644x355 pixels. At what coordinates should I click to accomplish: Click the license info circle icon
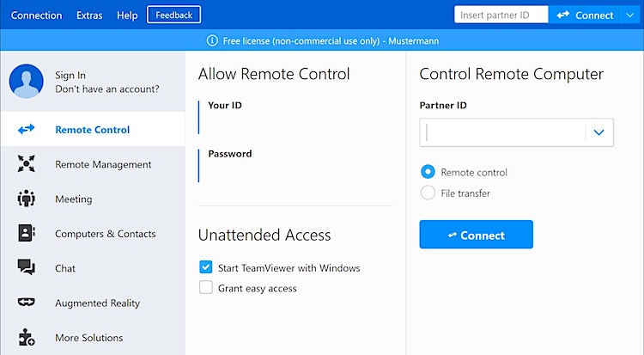coord(212,40)
